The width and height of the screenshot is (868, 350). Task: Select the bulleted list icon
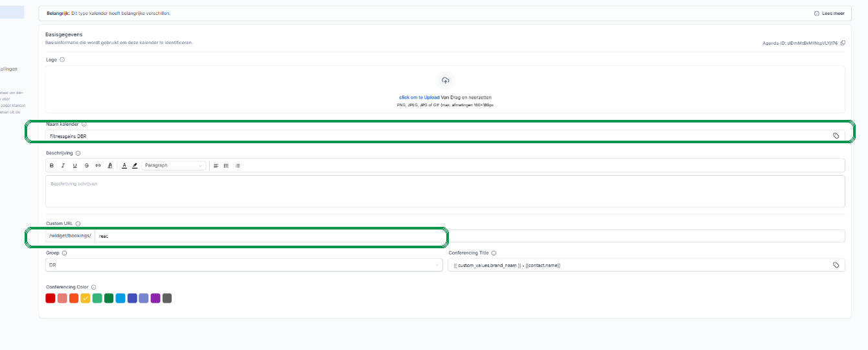226,165
